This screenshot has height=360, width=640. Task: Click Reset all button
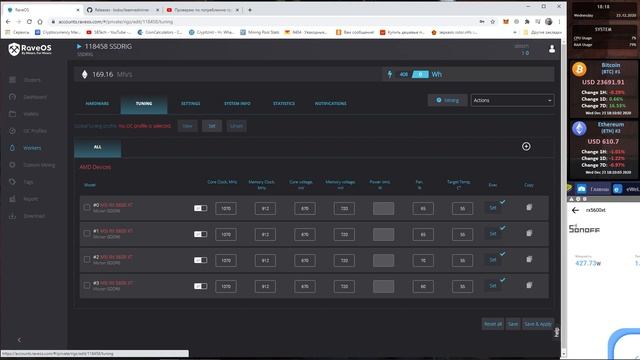coord(493,324)
